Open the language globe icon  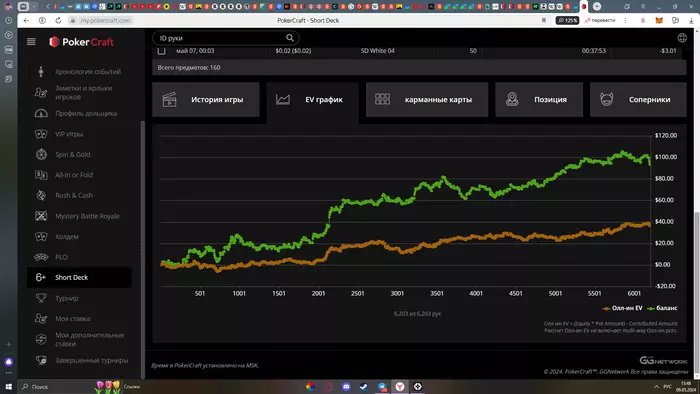[682, 38]
